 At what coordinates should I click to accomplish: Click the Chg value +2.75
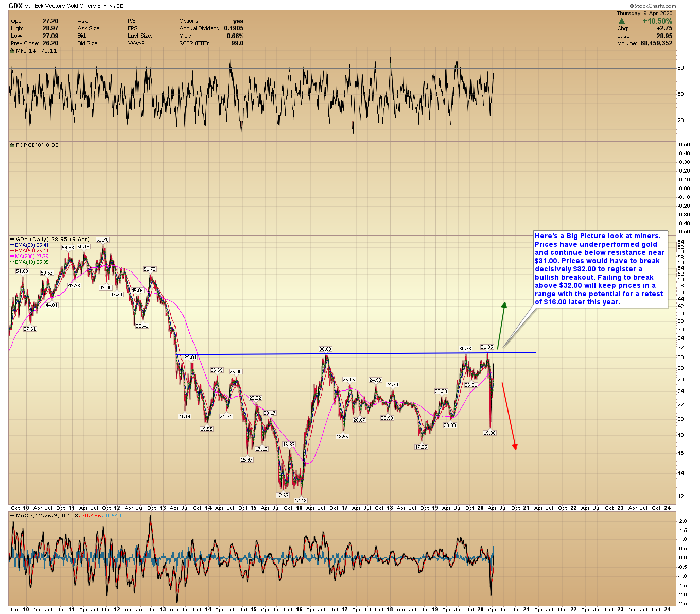pyautogui.click(x=664, y=29)
